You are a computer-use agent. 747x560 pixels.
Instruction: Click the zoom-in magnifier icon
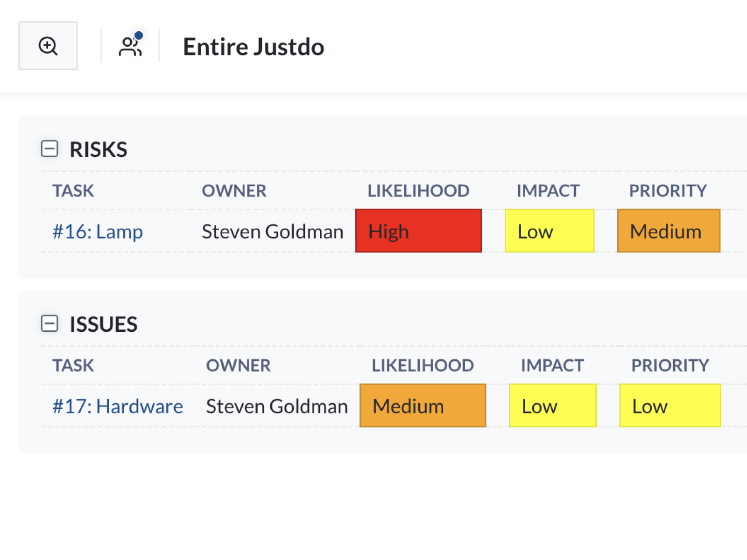tap(48, 46)
